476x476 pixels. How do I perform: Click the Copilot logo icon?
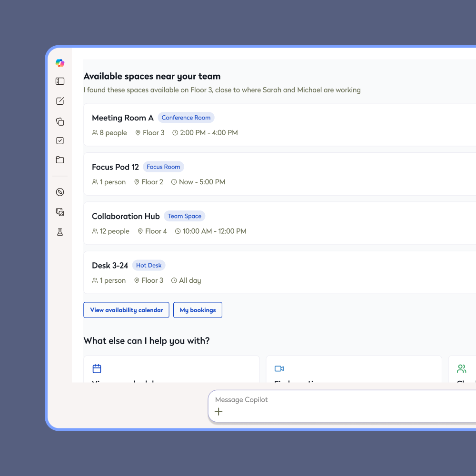pyautogui.click(x=60, y=63)
